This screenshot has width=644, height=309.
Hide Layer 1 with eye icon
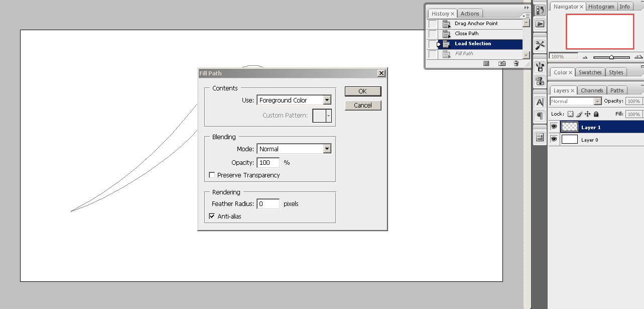point(554,127)
